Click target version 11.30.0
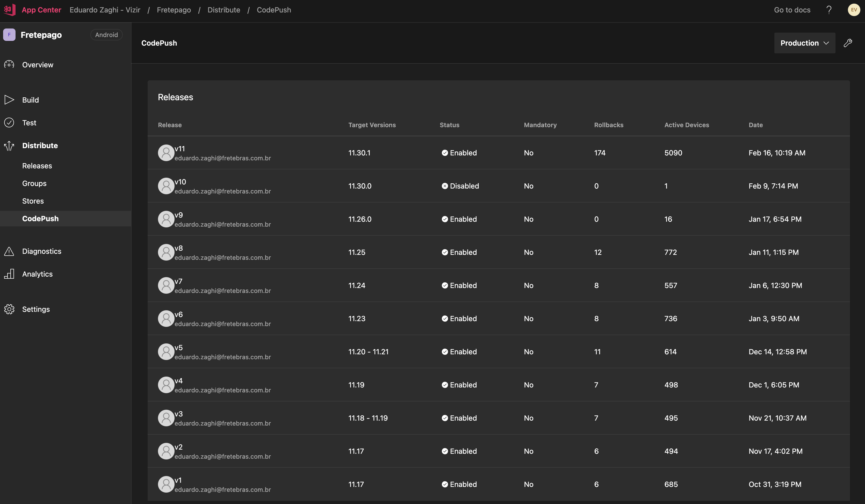Screen dimensions: 865x504 (x=360, y=186)
